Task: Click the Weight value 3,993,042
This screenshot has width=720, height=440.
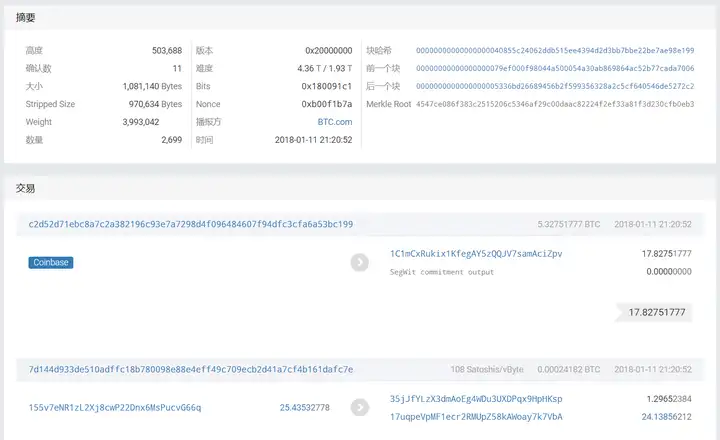Action: point(141,122)
